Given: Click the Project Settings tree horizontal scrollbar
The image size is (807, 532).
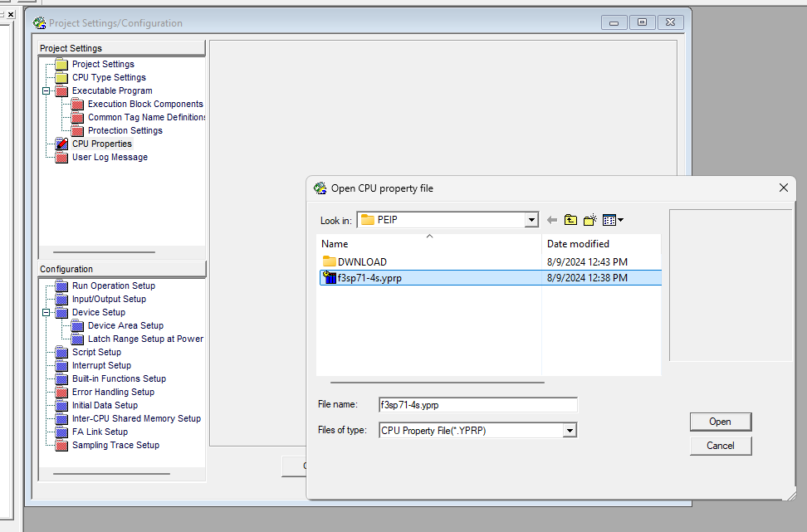Looking at the screenshot, I should pyautogui.click(x=104, y=252).
